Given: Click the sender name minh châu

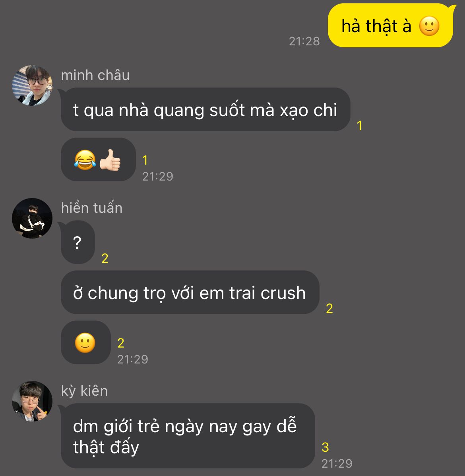Looking at the screenshot, I should 95,75.
